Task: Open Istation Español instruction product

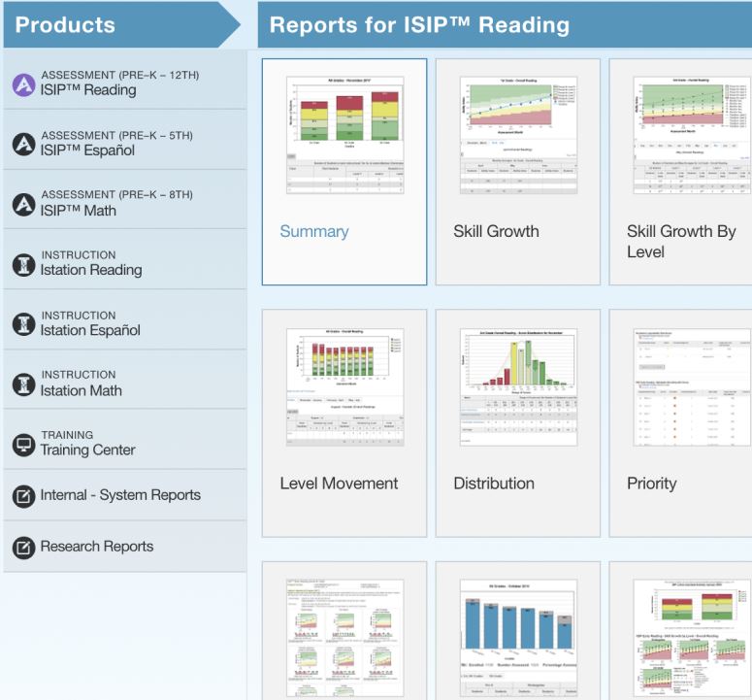Action: 125,319
